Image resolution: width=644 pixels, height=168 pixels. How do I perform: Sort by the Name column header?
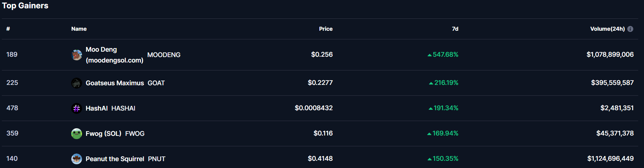point(79,29)
